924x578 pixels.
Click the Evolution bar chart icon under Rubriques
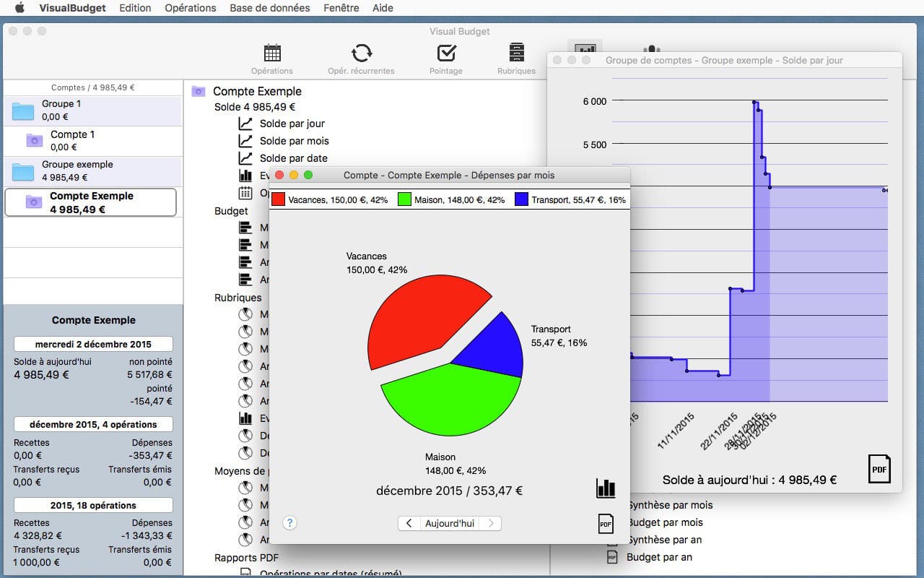tap(245, 418)
